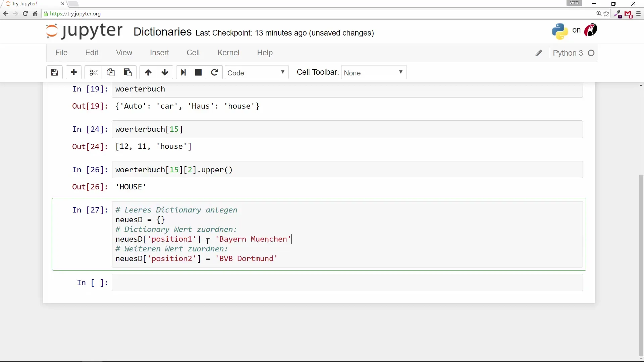Move selected cell up arrow

click(x=148, y=72)
